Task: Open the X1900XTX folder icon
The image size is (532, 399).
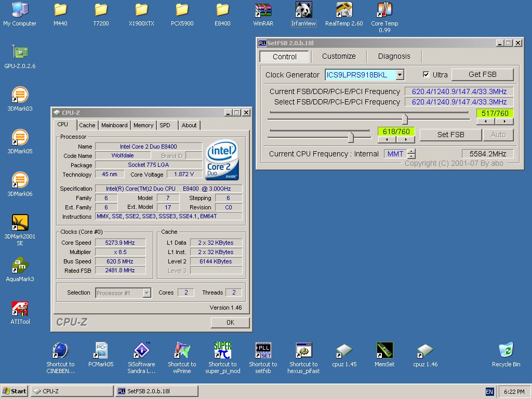Action: (141, 14)
